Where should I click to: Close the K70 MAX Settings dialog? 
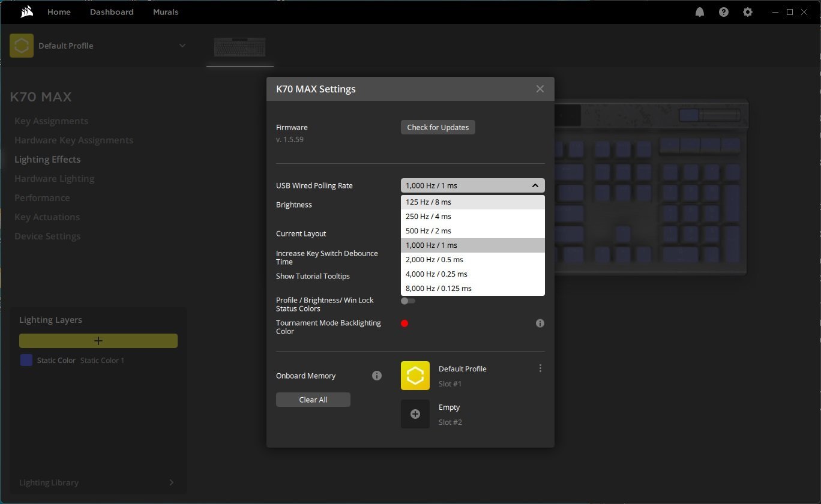point(540,89)
